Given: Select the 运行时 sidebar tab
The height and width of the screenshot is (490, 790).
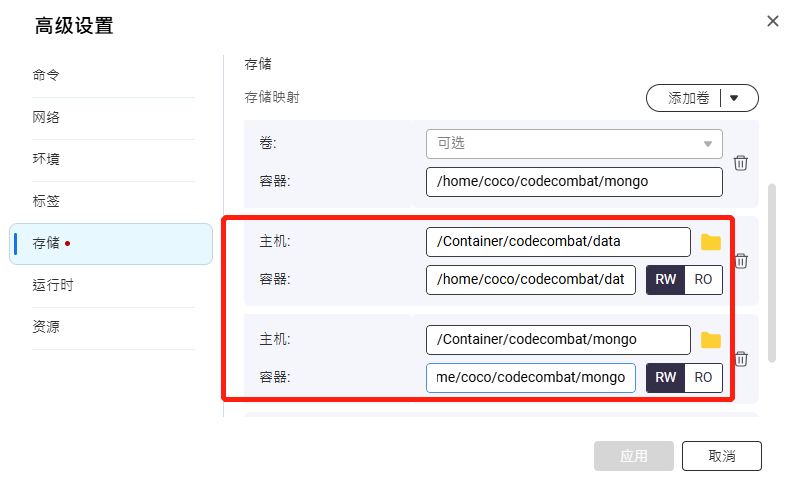Looking at the screenshot, I should (53, 285).
